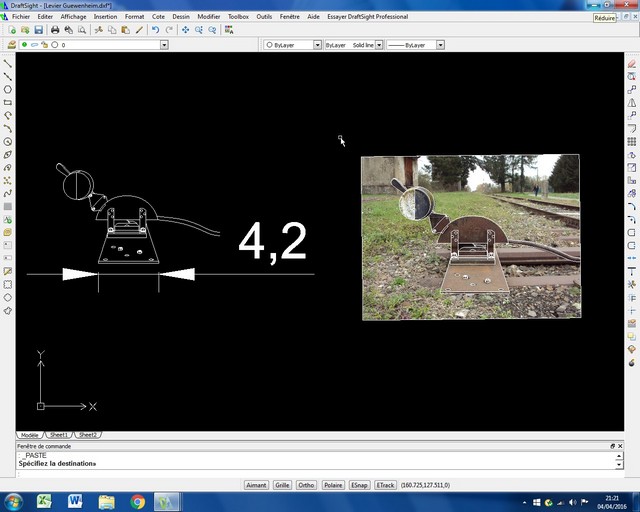640x512 pixels.
Task: Expand the layer selection dropdown
Action: [163, 45]
